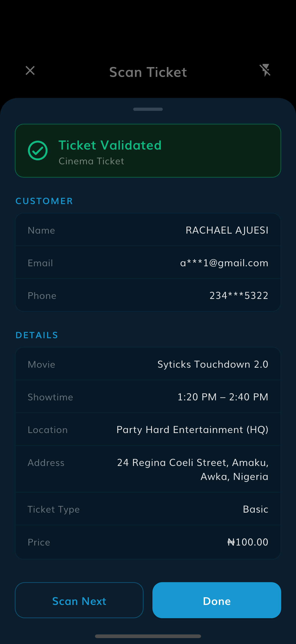Screen dimensions: 296x644
Task: Select the Basic ticket type row
Action: [148, 509]
